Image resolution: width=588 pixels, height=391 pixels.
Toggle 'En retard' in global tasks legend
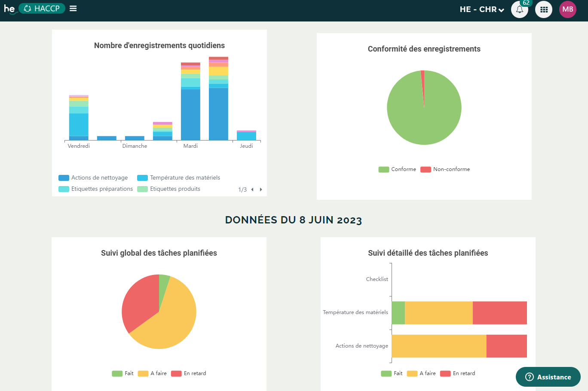tap(189, 373)
